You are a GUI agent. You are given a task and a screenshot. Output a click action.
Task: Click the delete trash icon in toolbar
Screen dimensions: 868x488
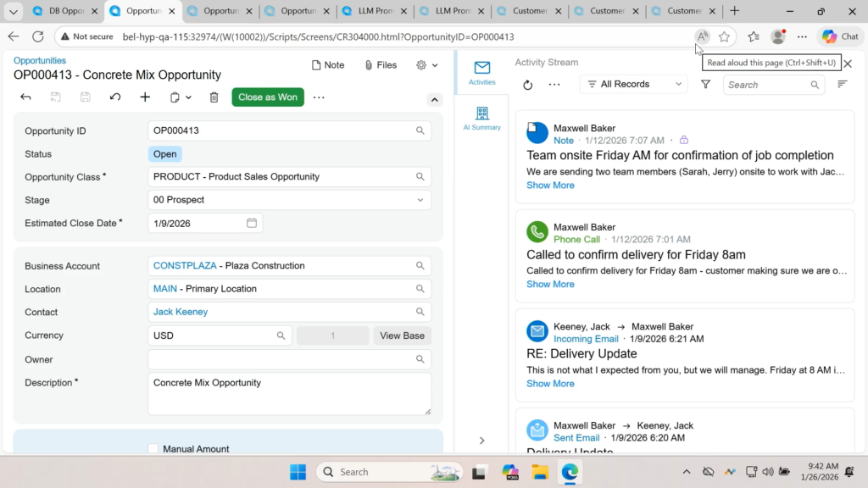[x=214, y=97]
